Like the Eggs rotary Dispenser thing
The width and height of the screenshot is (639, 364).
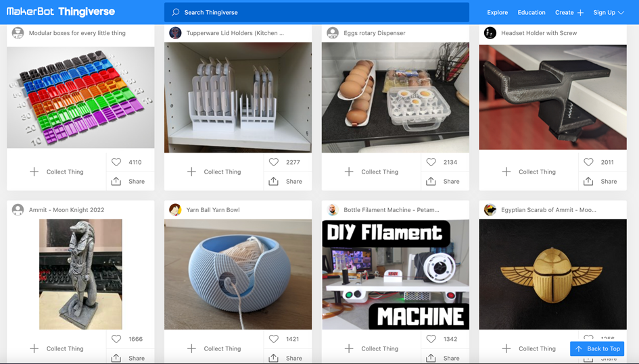point(431,162)
